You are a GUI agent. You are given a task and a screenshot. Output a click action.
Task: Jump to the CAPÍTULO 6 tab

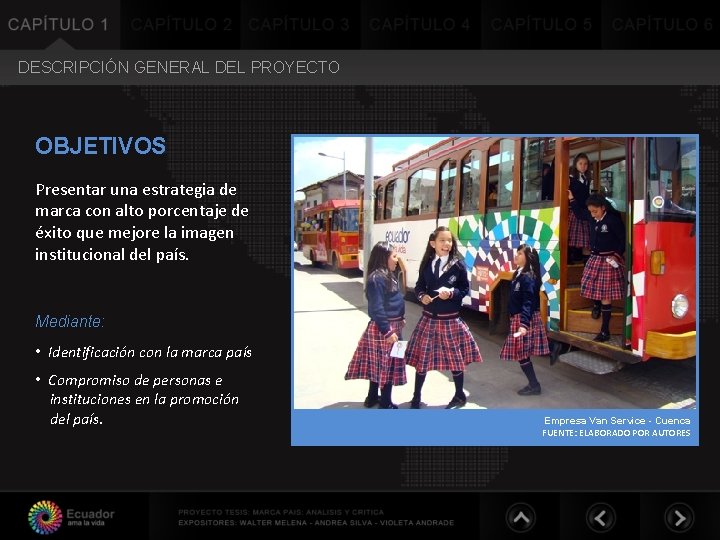click(661, 24)
